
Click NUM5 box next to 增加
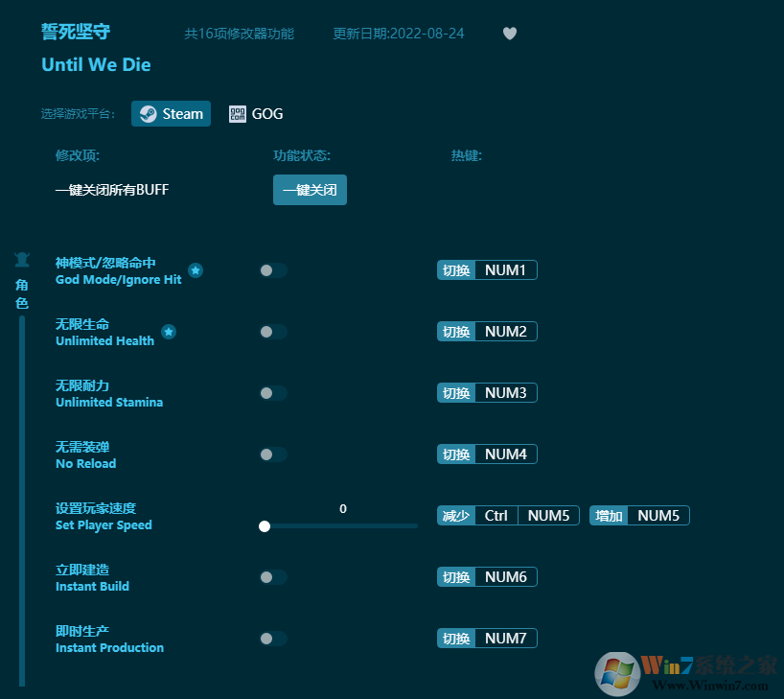pos(658,515)
